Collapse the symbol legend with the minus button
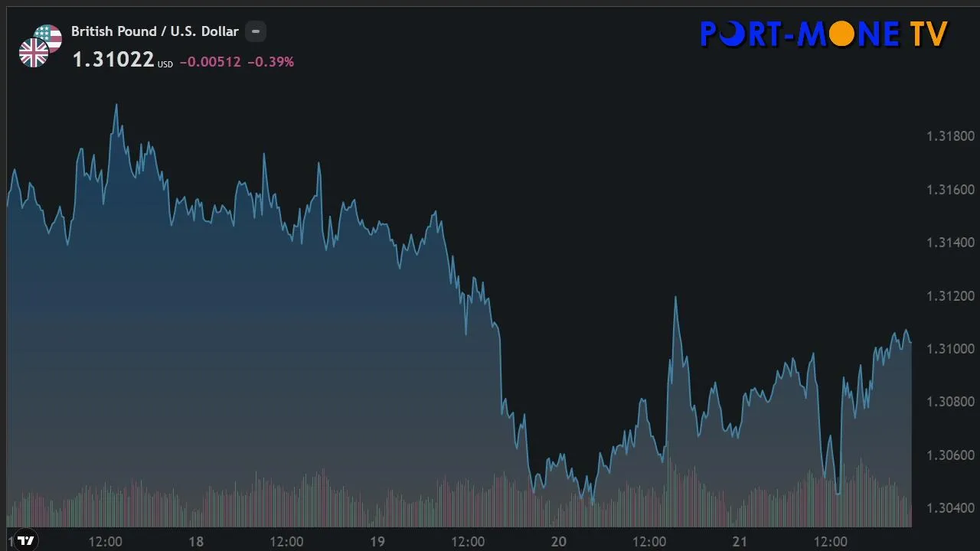This screenshot has width=980, height=551. coord(256,31)
